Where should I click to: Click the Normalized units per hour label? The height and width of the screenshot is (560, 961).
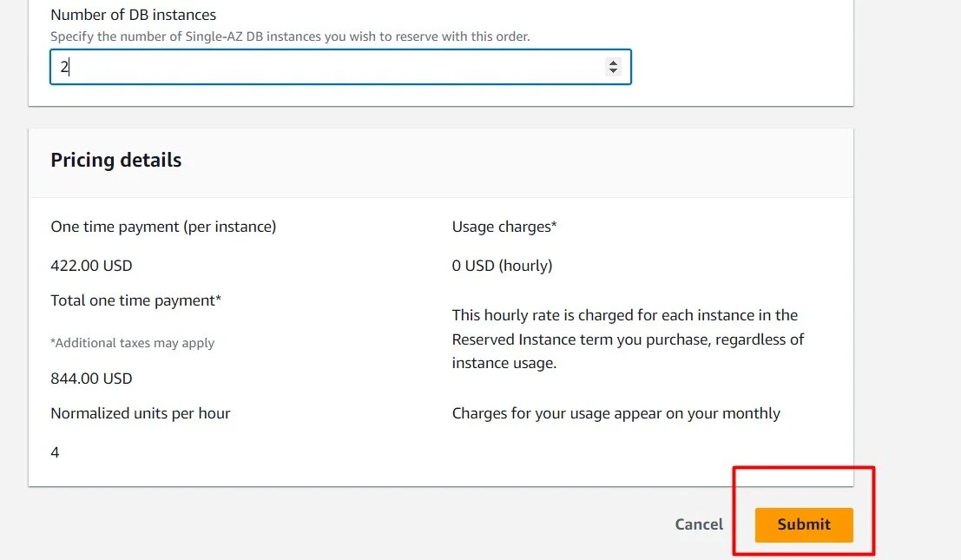click(x=140, y=412)
